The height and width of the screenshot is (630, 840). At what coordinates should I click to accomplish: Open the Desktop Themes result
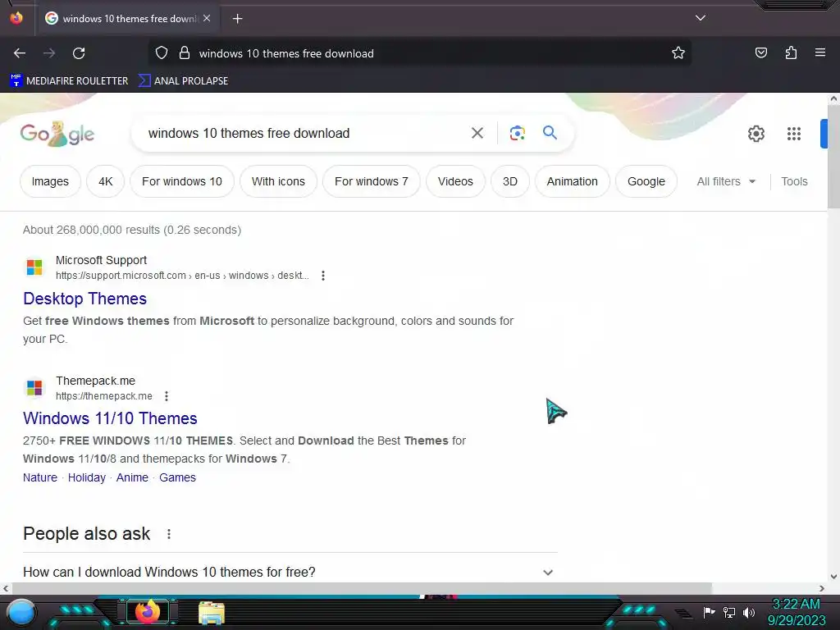click(84, 299)
